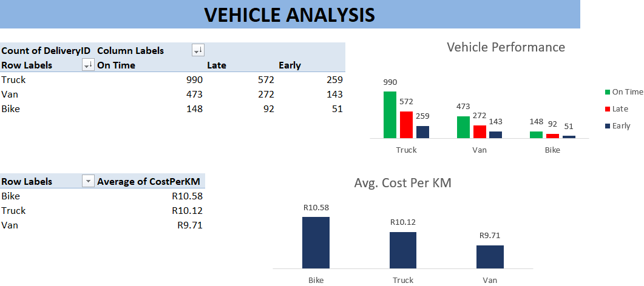Select the Vehicle Performance chart title
The image size is (644, 286).
(506, 47)
